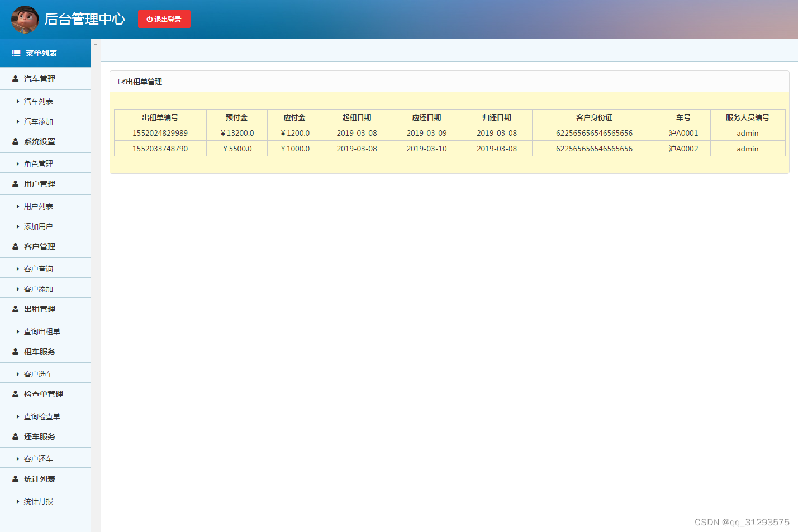Click the user icon beside 系统设置
This screenshot has height=532, width=798.
[16, 141]
